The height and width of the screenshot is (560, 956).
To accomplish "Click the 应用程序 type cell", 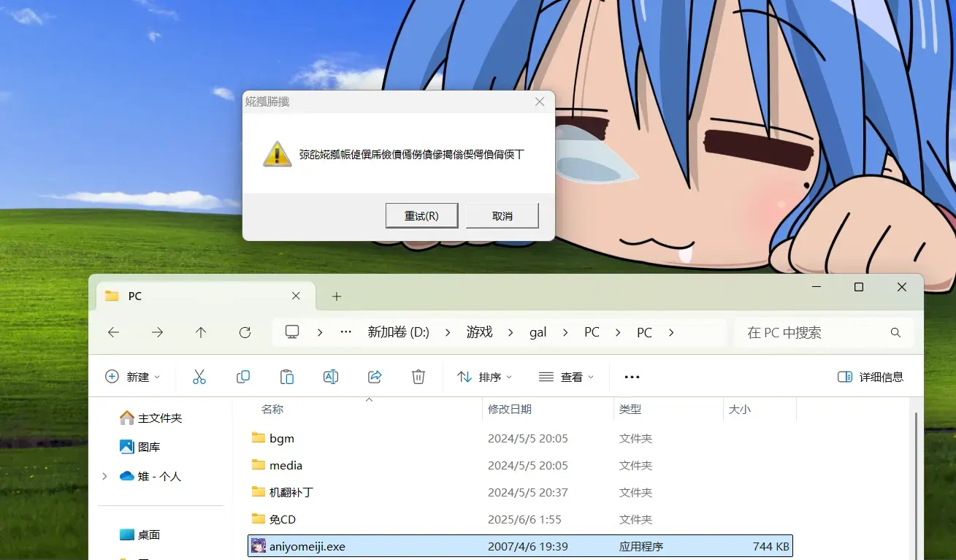I will point(641,546).
